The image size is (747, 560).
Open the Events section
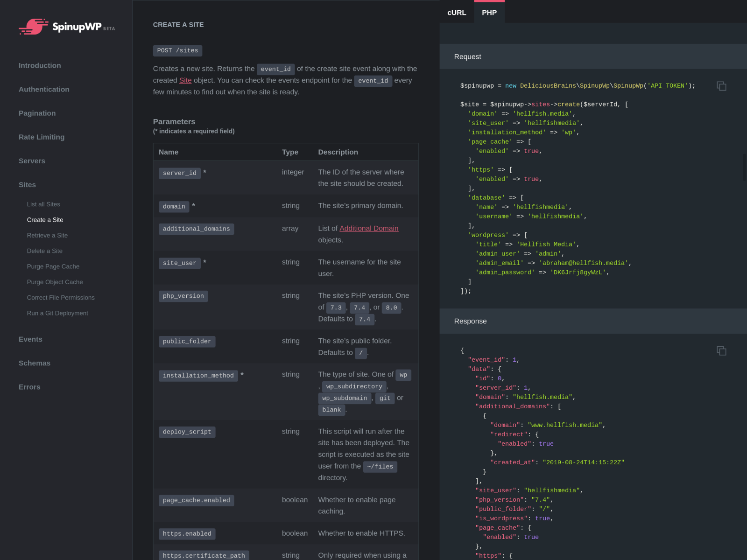(x=30, y=339)
